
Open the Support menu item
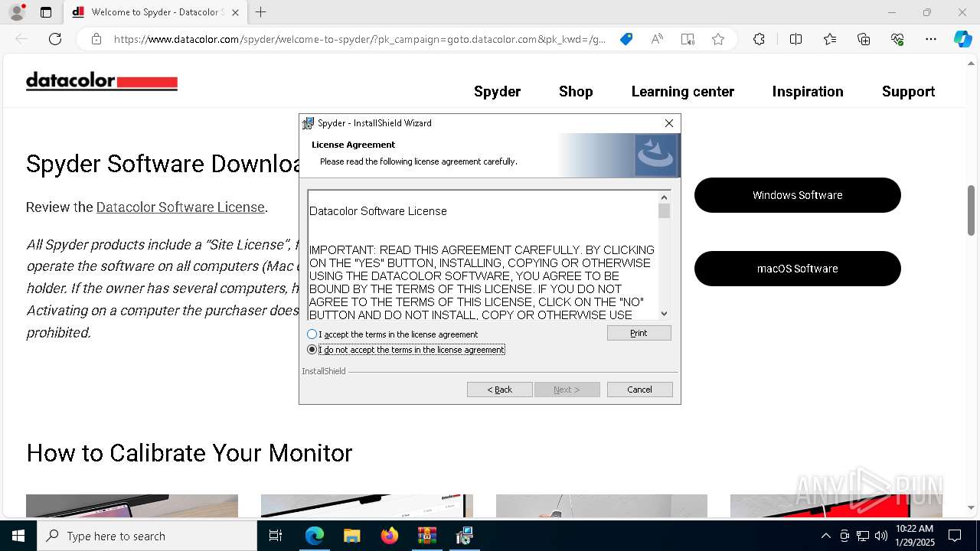[x=908, y=91]
